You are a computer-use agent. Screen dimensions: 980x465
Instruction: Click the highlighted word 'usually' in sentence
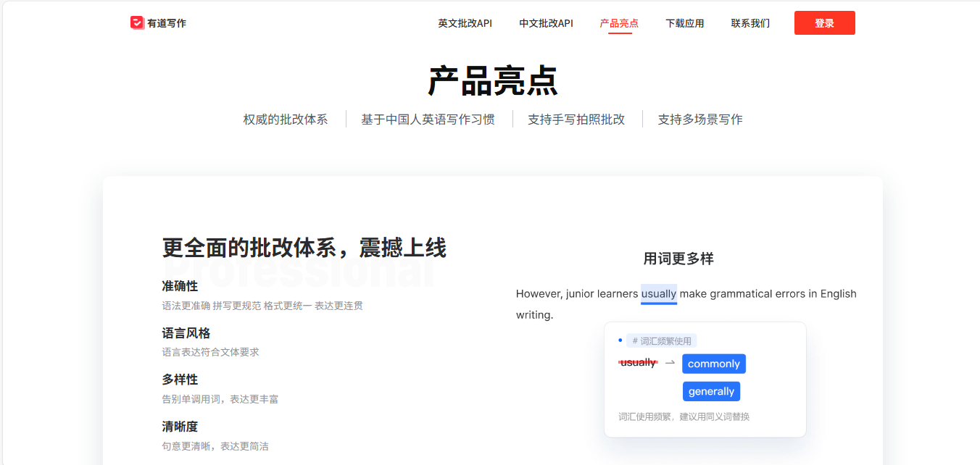point(658,293)
